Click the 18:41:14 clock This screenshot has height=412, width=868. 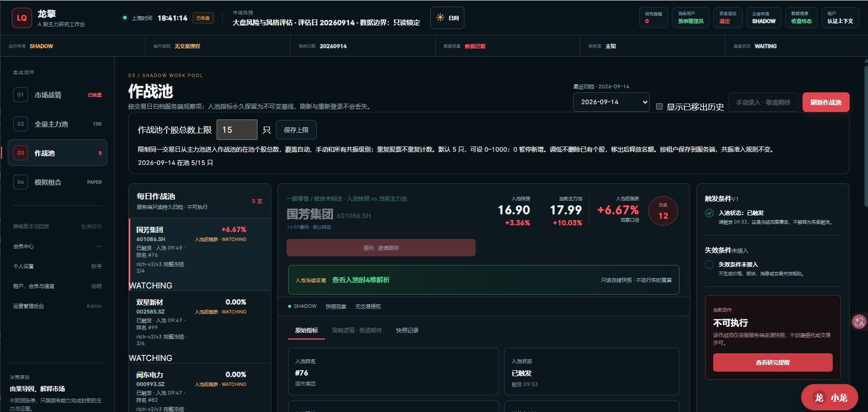(172, 18)
